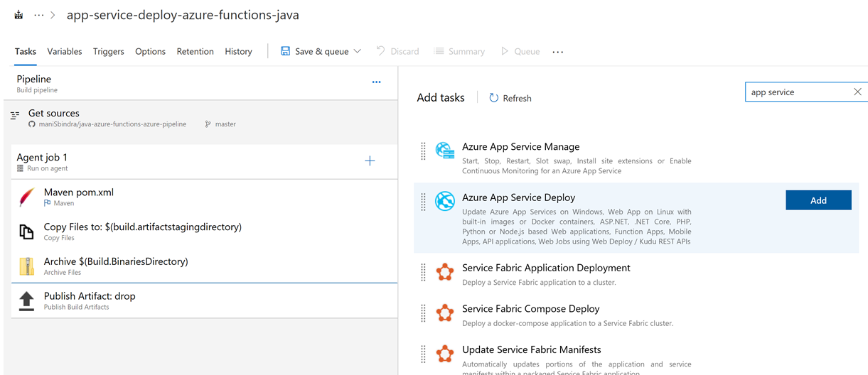Select the Copy Files task
The height and width of the screenshot is (375, 868).
[x=204, y=232]
